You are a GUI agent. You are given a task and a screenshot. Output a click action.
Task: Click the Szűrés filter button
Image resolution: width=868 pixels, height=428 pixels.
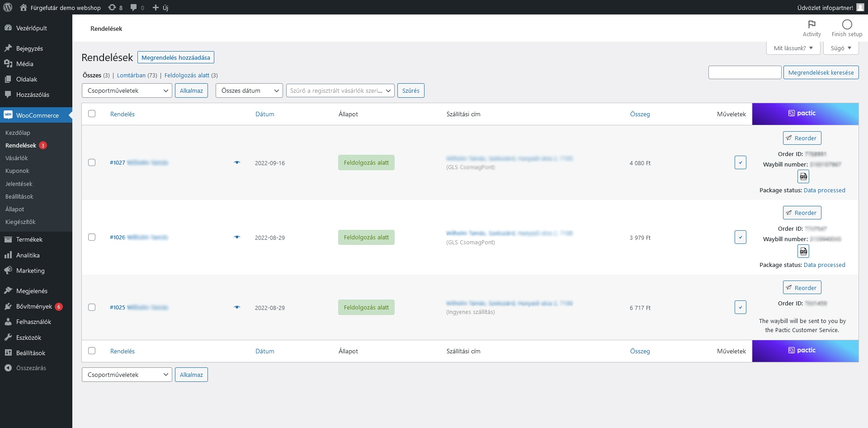410,90
